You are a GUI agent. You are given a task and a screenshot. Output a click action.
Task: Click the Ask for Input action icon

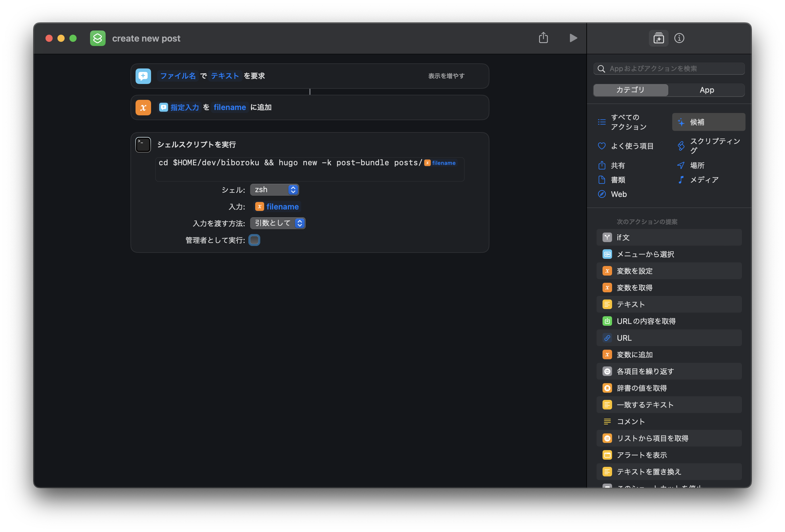[x=143, y=76]
